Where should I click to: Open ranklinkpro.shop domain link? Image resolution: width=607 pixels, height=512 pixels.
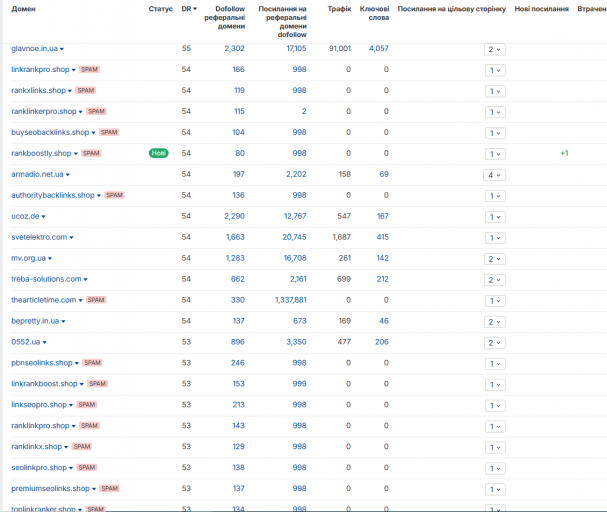point(40,426)
